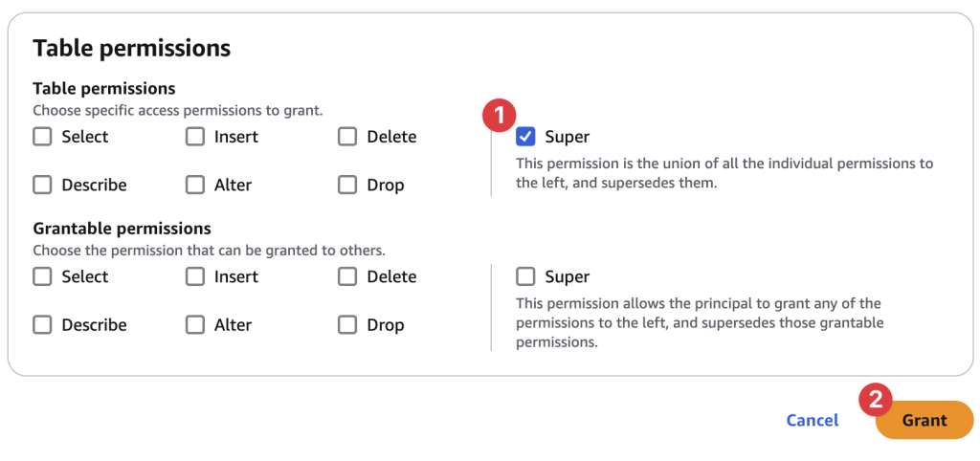980x461 pixels.
Task: Tick Drop in the Grantable permissions section
Action: (x=347, y=324)
